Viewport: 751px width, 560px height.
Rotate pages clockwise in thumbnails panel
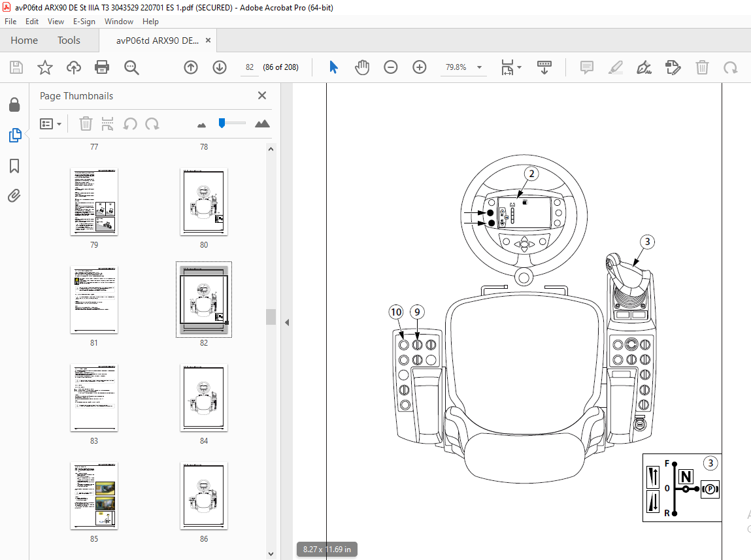(152, 124)
